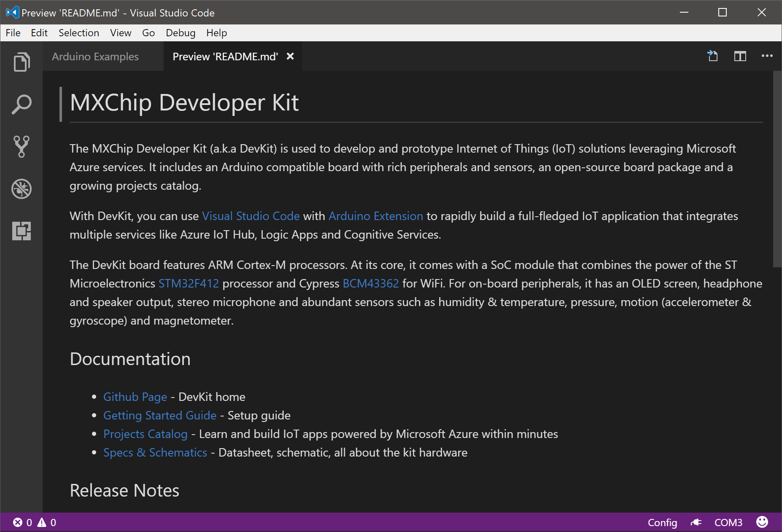782x532 pixels.
Task: Open the Github Page link
Action: [135, 397]
